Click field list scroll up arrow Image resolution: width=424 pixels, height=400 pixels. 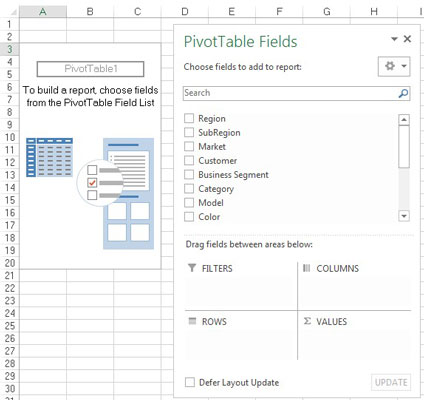[x=404, y=119]
